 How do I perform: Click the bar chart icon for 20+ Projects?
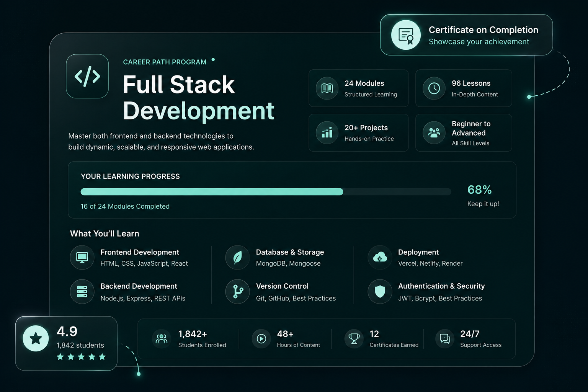(327, 133)
